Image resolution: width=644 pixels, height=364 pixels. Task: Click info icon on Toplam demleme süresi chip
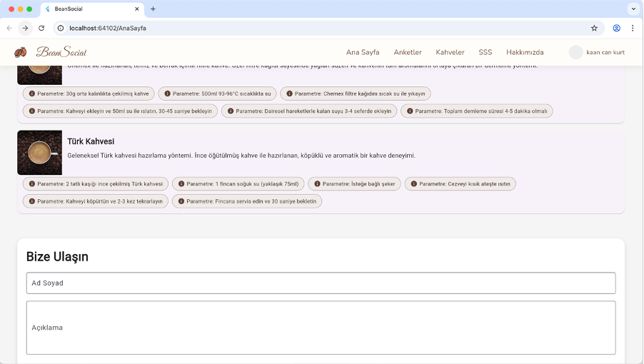tap(410, 111)
